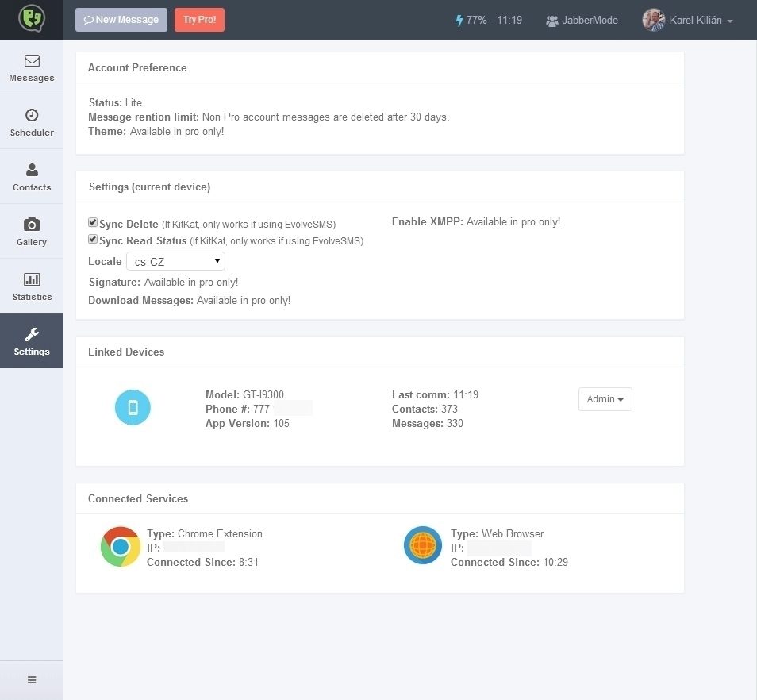Open the Locale cs-CZ dropdown
The width and height of the screenshot is (757, 700).
click(175, 261)
